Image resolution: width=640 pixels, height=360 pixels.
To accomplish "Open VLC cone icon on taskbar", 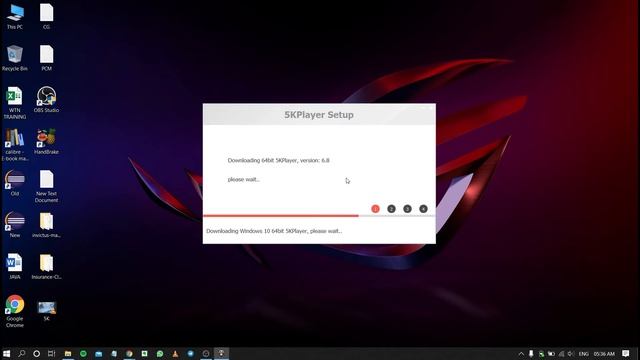I will [175, 353].
